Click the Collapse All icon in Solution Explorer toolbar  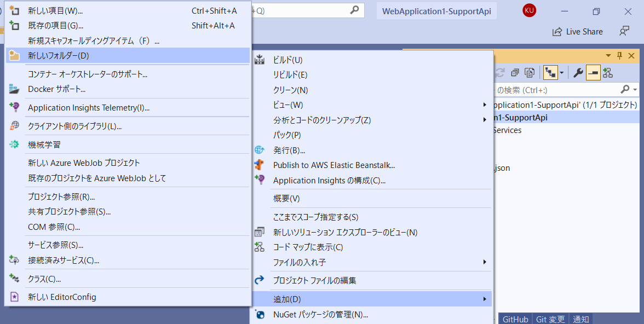coord(515,73)
